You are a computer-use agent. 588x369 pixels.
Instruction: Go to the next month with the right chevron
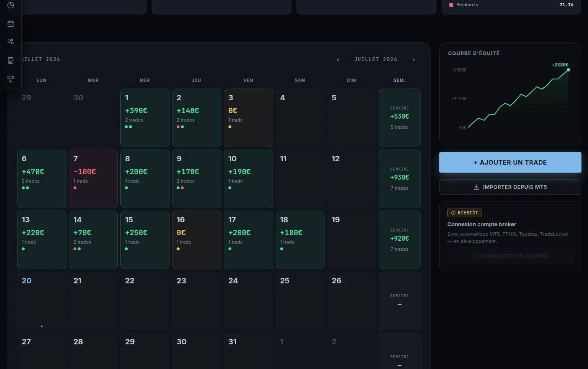(x=414, y=60)
